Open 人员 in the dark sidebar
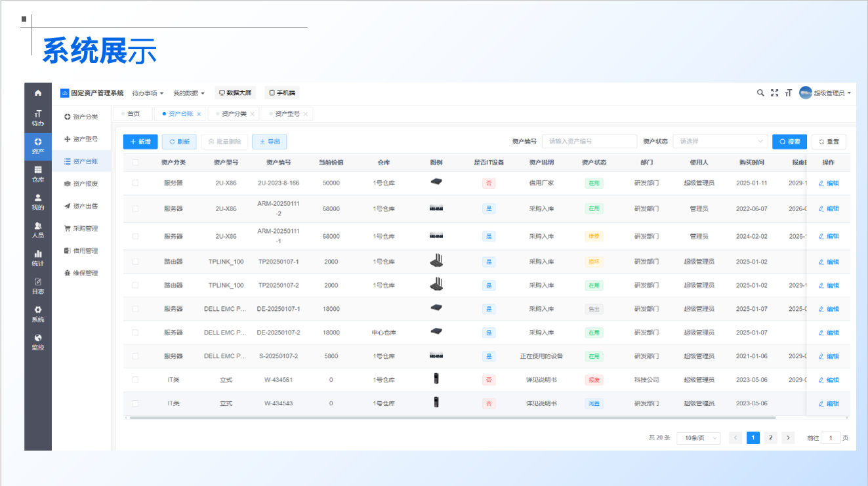Image resolution: width=868 pixels, height=486 pixels. coord(38,230)
